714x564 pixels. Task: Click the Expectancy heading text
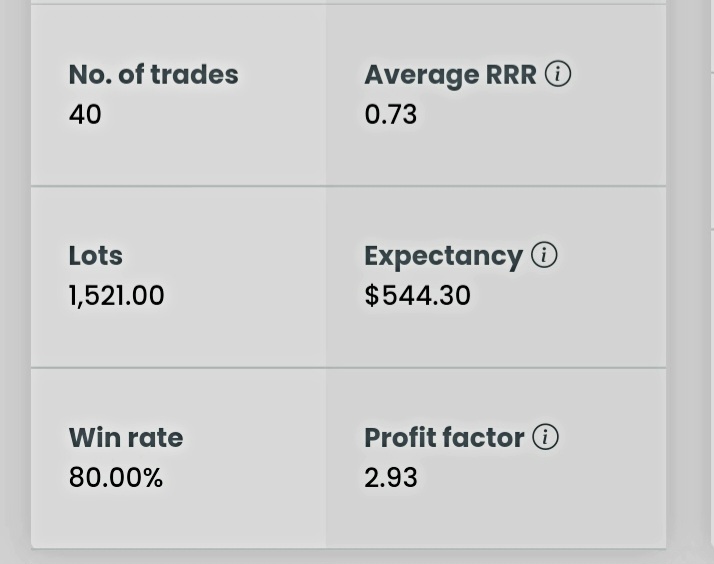(x=443, y=256)
